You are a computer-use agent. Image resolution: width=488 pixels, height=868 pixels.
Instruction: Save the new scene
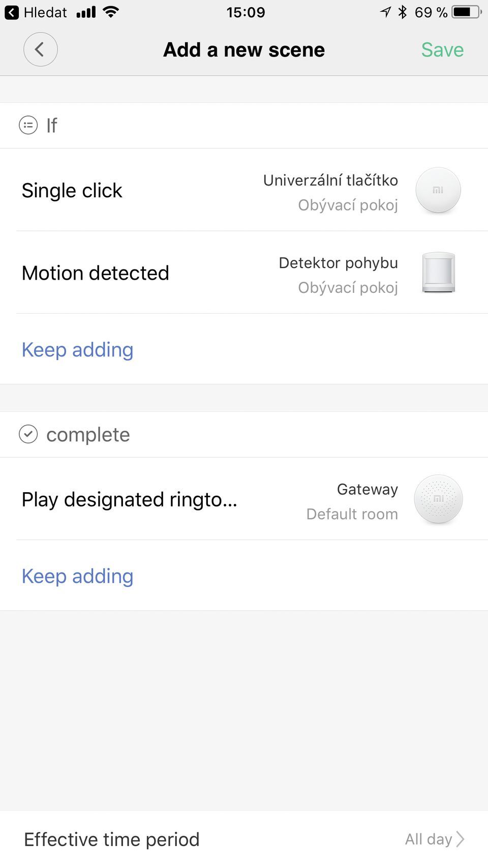[442, 50]
